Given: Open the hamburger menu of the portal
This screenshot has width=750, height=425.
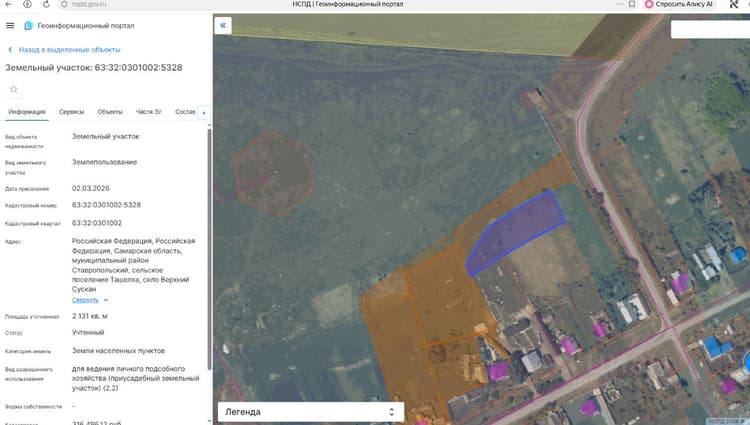Looking at the screenshot, I should (x=10, y=26).
